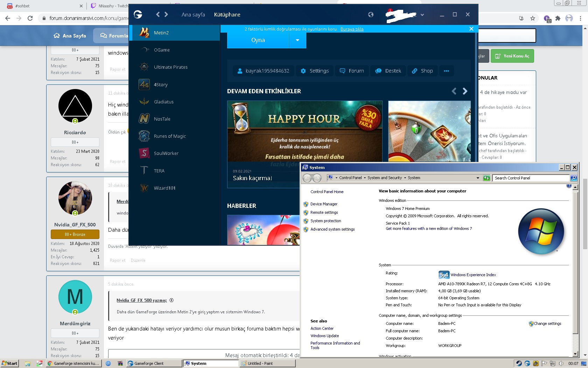Open Device Manager link
The height and width of the screenshot is (368, 588).
(x=324, y=204)
